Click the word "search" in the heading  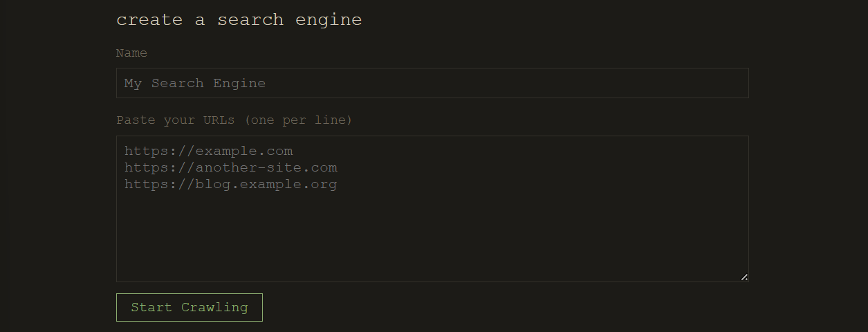(x=250, y=20)
